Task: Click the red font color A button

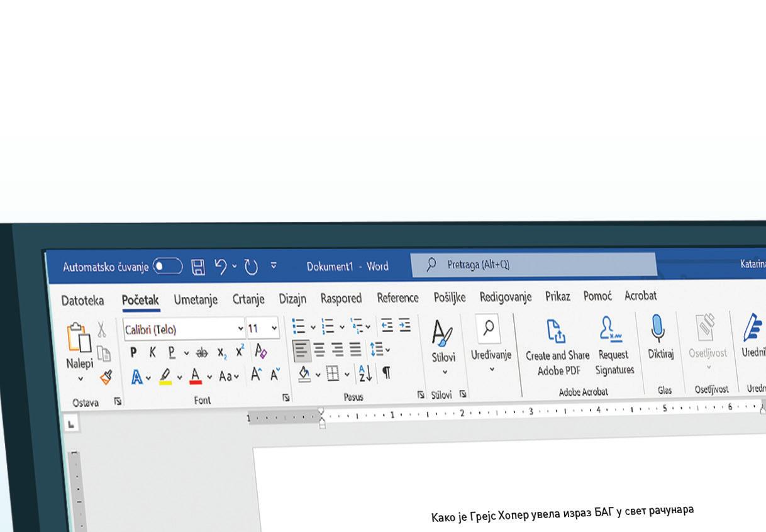Action: (196, 376)
